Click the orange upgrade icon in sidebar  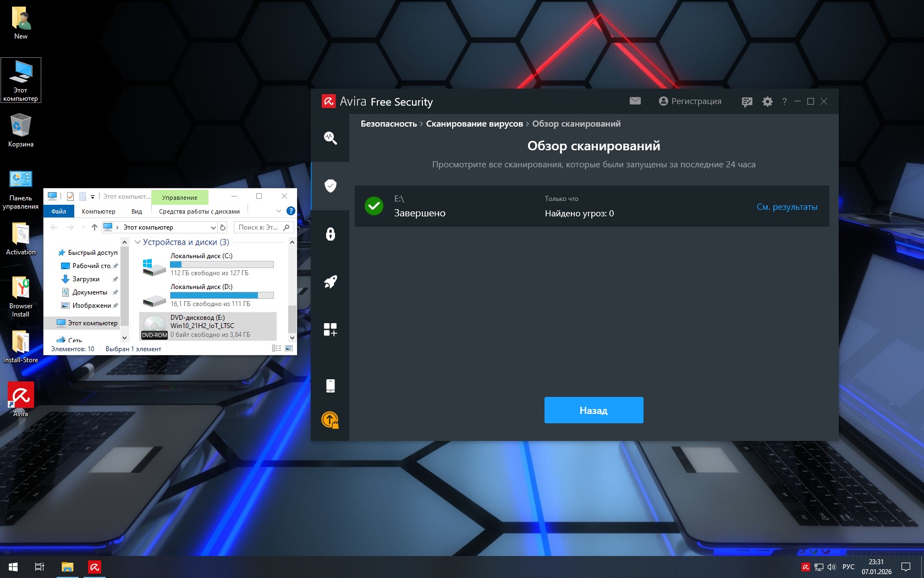[x=330, y=420]
